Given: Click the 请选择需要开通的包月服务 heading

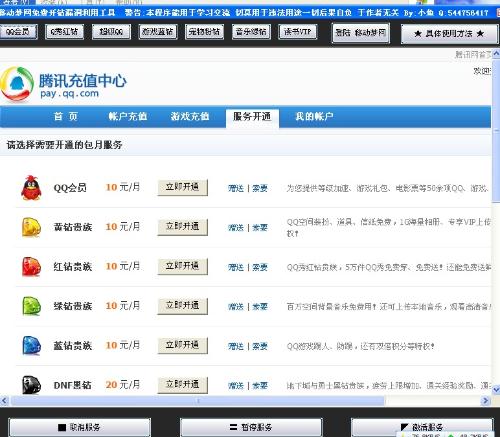Looking at the screenshot, I should (64, 145).
